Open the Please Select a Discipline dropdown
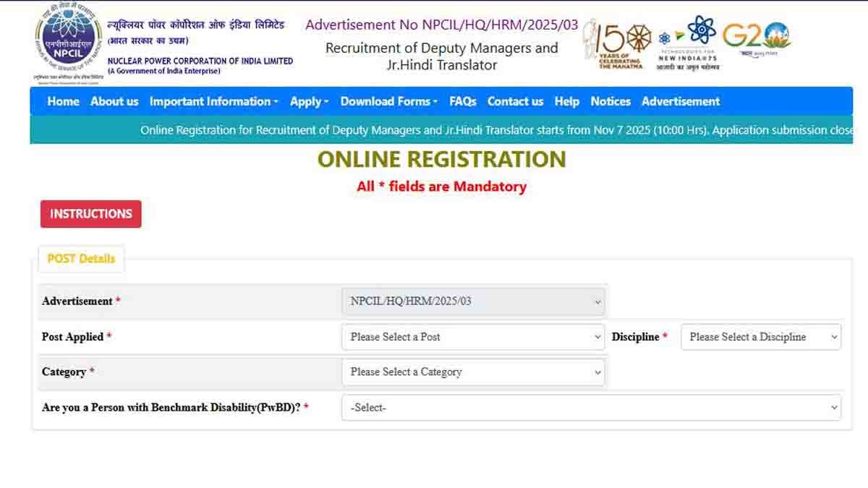The image size is (868, 488). 760,336
